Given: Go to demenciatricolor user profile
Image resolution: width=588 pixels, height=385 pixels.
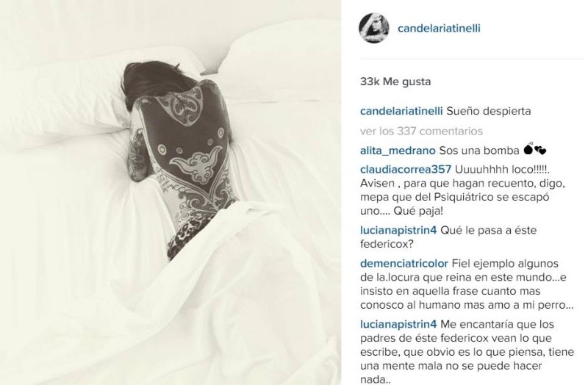Looking at the screenshot, I should click(x=404, y=264).
